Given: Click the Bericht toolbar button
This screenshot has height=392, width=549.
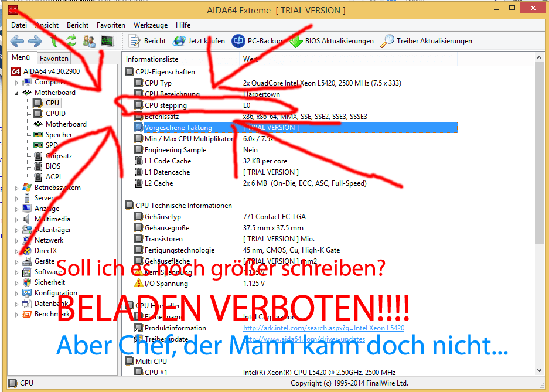Looking at the screenshot, I should (147, 41).
